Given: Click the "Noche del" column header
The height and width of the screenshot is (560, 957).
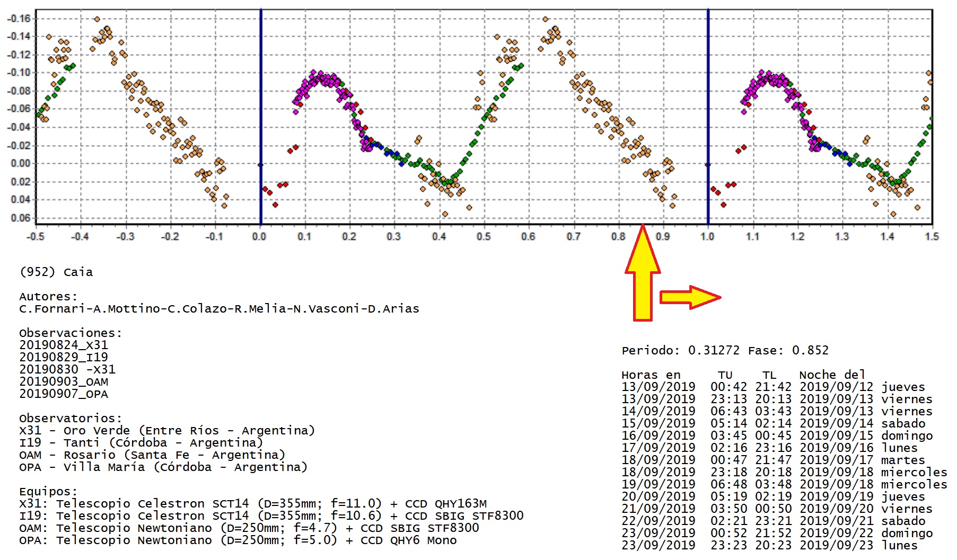Looking at the screenshot, I should point(832,375).
